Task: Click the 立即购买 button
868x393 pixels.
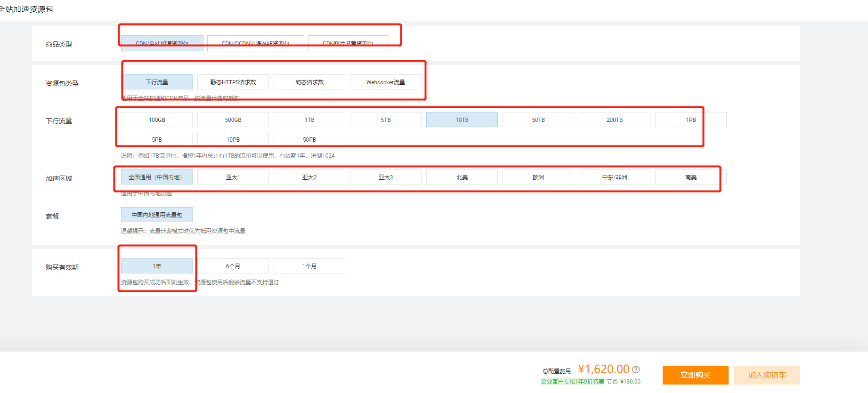Action: [x=695, y=375]
